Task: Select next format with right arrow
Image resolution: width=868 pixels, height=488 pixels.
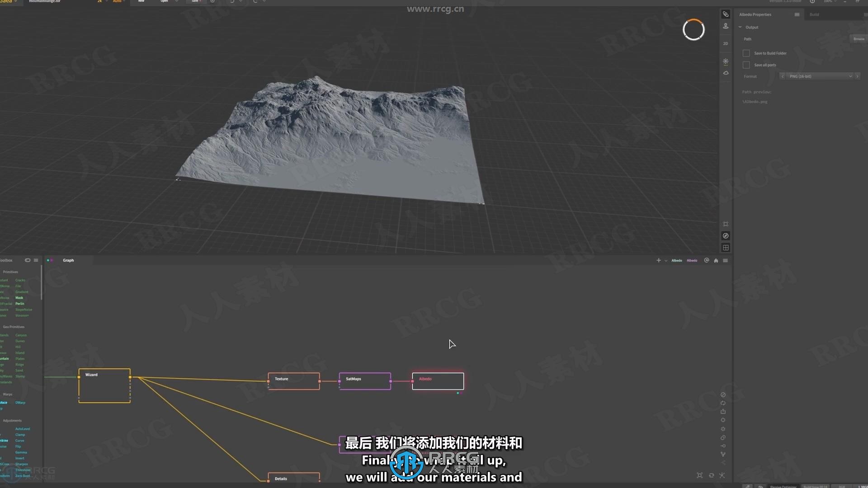Action: (857, 76)
